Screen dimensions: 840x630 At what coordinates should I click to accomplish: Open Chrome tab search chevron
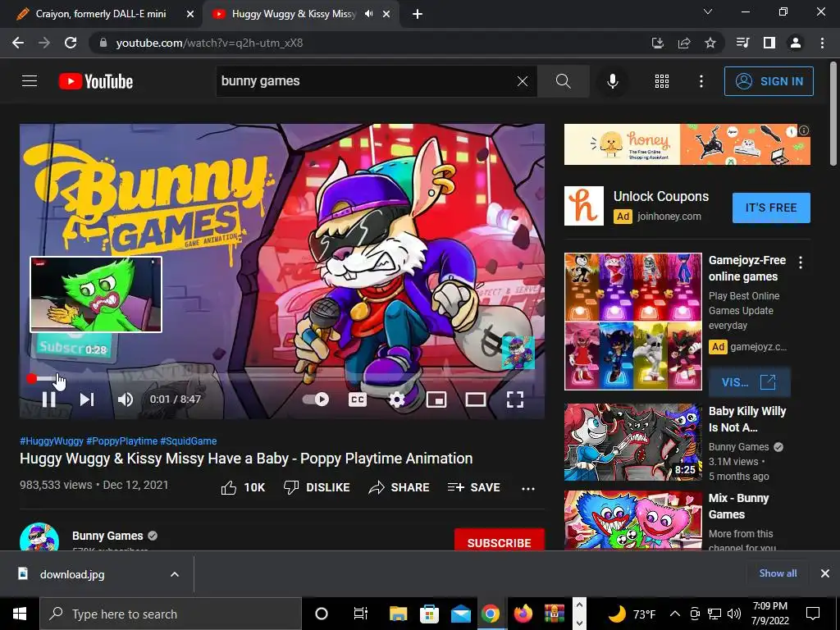click(x=708, y=11)
